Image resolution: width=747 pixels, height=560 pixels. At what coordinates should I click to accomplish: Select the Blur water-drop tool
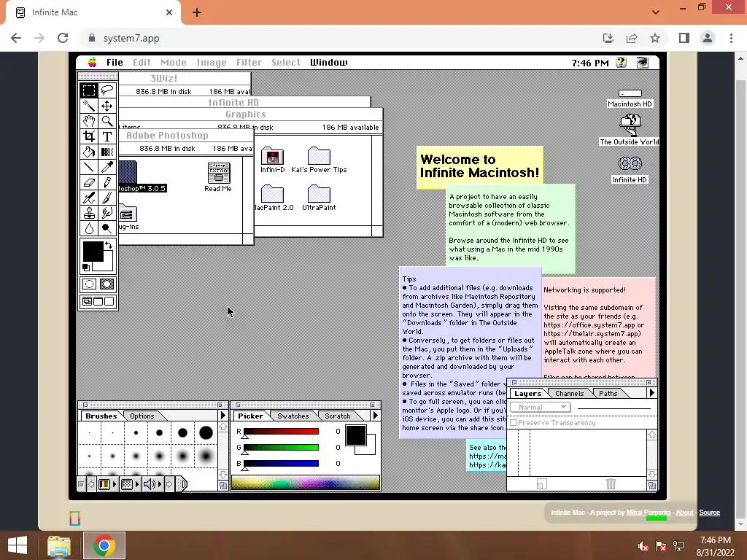coord(88,228)
